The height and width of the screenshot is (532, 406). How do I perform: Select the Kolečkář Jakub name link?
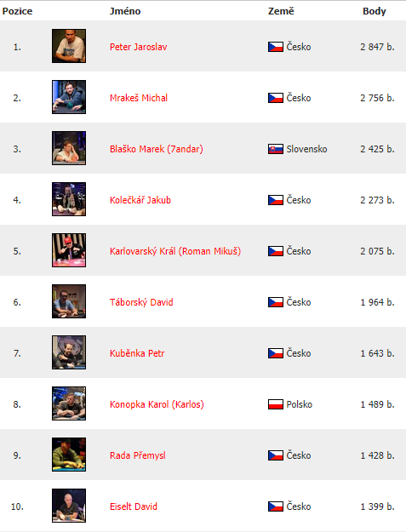click(x=140, y=200)
